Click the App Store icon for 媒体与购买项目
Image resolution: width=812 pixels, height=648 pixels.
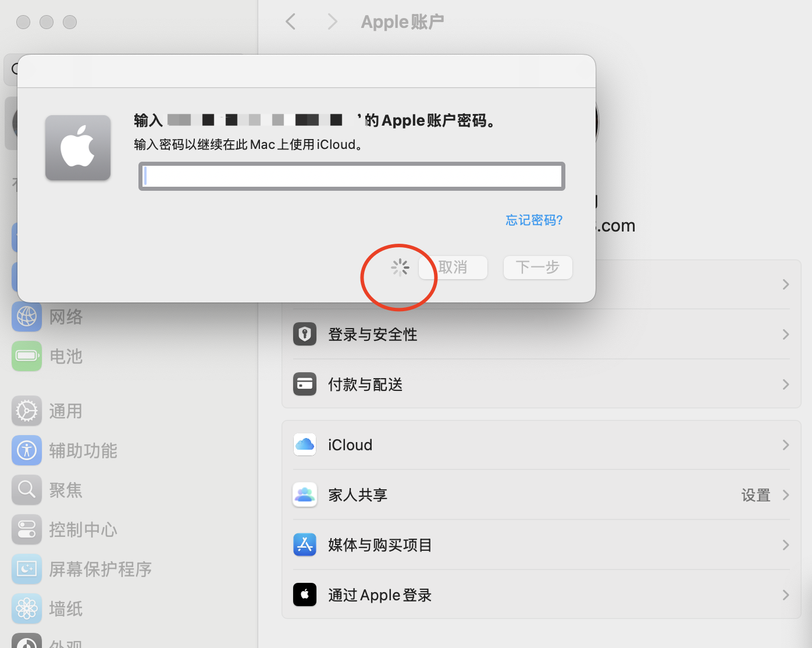click(305, 544)
